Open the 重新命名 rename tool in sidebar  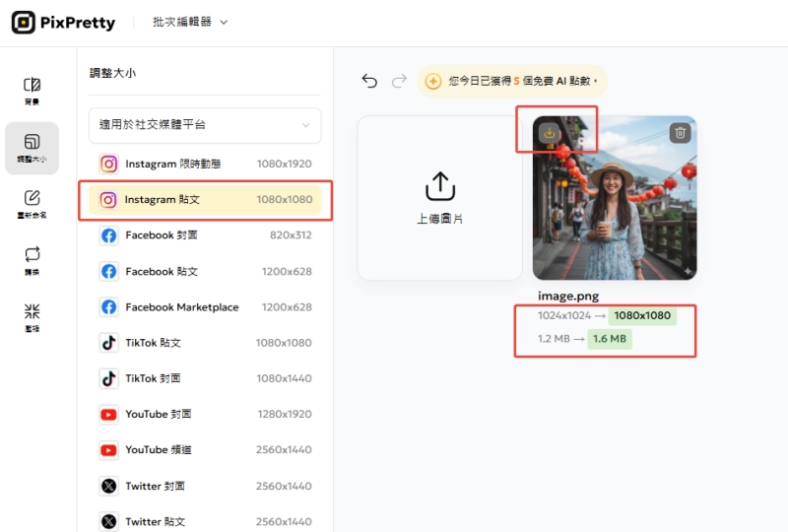[32, 204]
